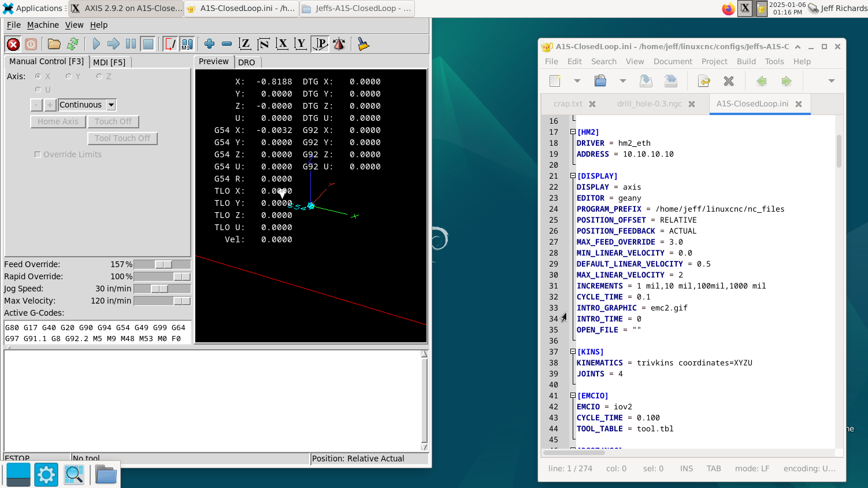
Task: Close current file with Geany toolbar X
Action: coord(729,81)
